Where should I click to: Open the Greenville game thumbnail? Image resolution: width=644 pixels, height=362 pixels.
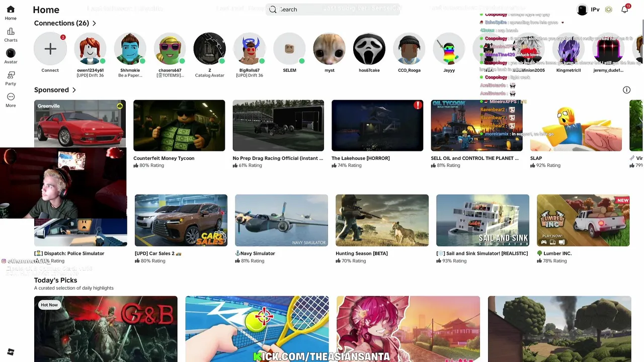click(80, 124)
